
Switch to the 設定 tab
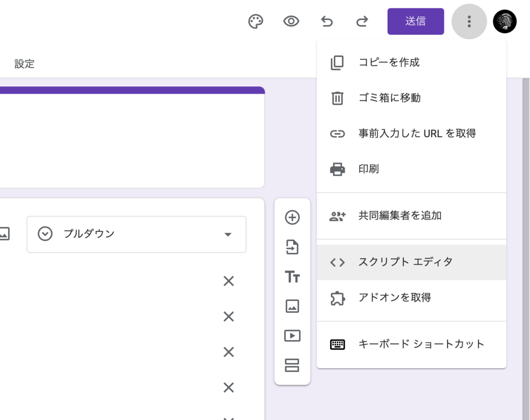(x=24, y=64)
